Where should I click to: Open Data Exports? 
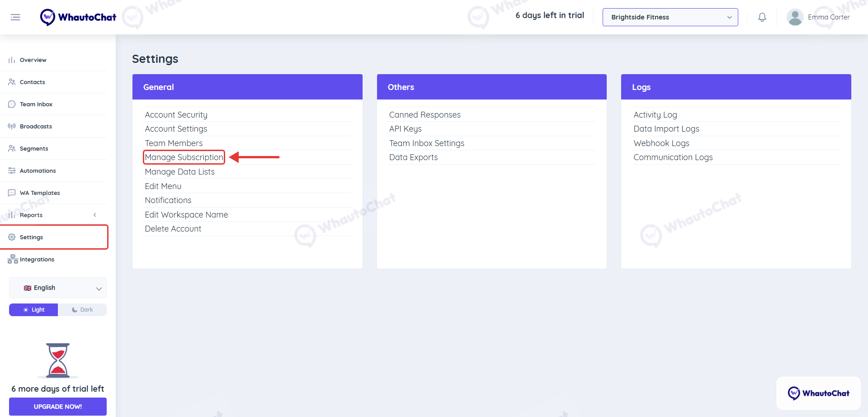coord(413,157)
